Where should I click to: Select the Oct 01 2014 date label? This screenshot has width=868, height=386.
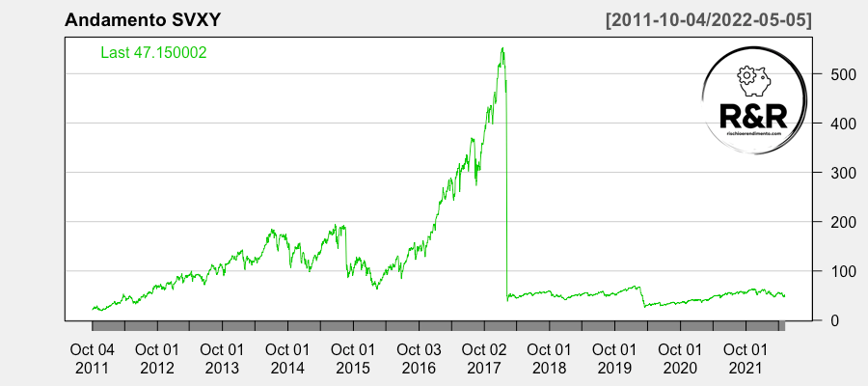coord(287,358)
